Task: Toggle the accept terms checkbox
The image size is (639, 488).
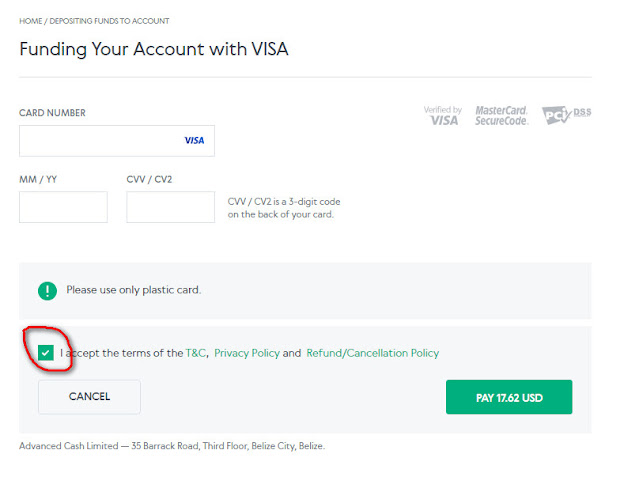Action: tap(46, 353)
